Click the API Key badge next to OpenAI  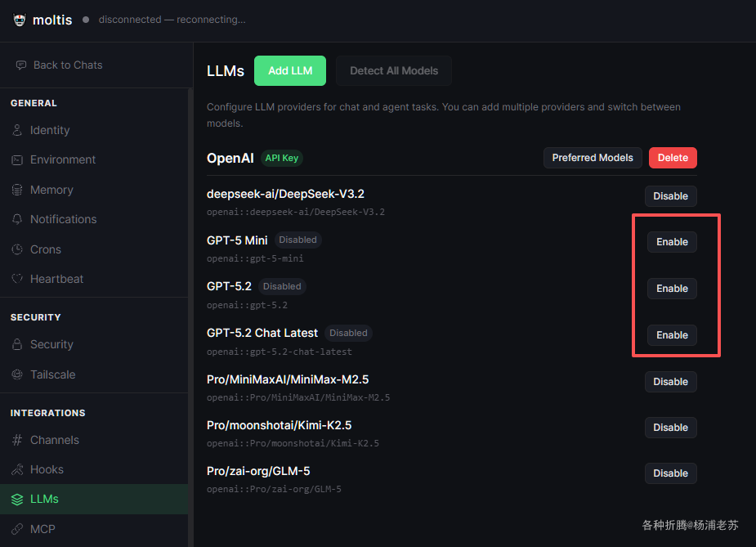click(x=282, y=159)
